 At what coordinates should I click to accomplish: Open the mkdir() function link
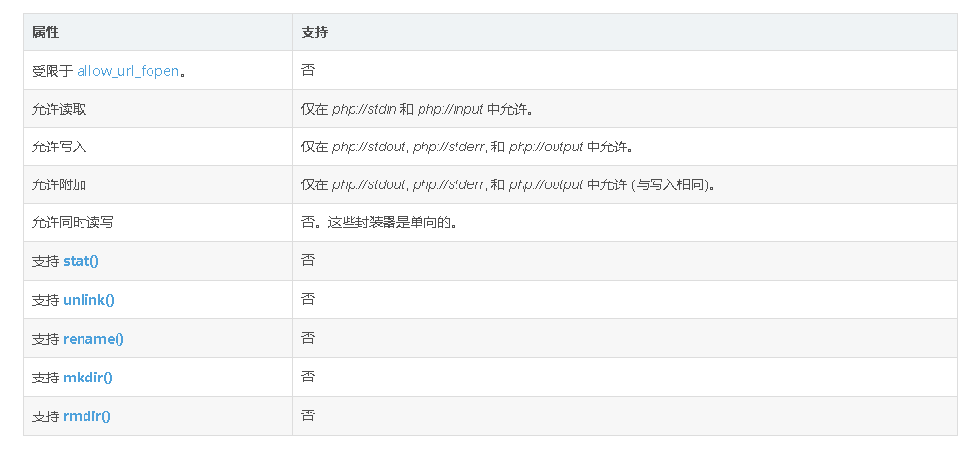click(x=87, y=378)
